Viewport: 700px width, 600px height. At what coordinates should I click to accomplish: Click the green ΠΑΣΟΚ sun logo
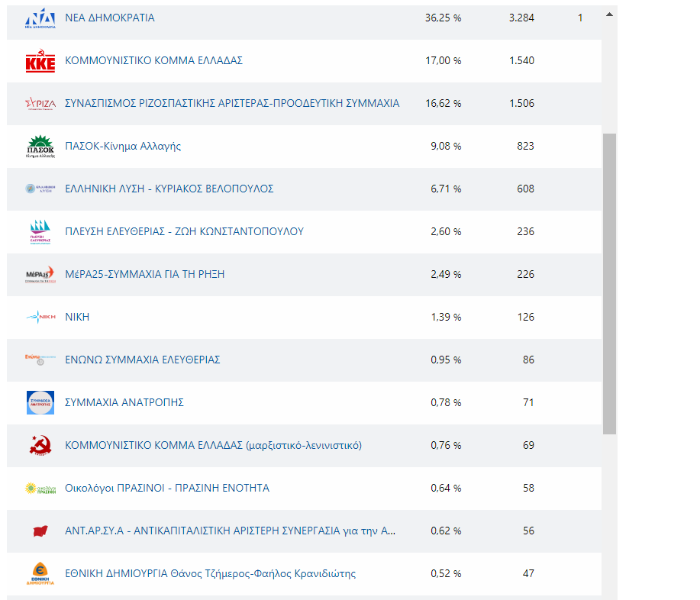pyautogui.click(x=40, y=147)
